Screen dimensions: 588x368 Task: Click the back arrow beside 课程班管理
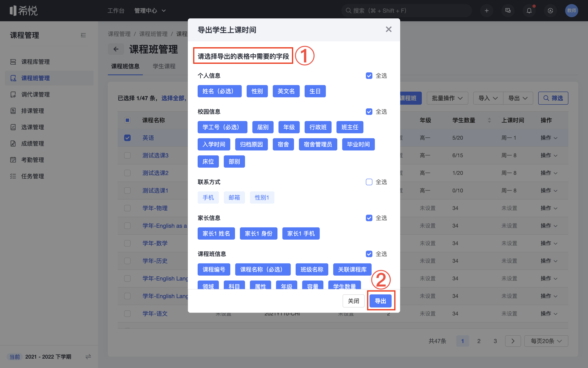click(x=116, y=49)
